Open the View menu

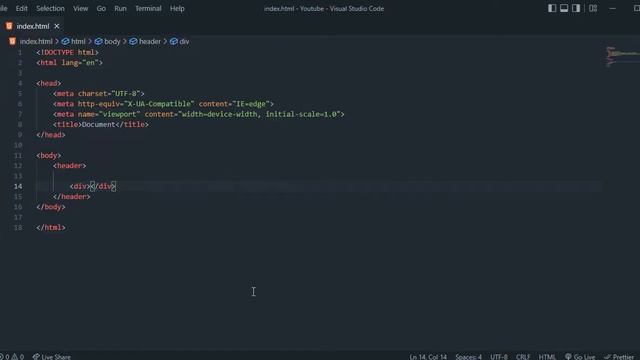(x=80, y=8)
